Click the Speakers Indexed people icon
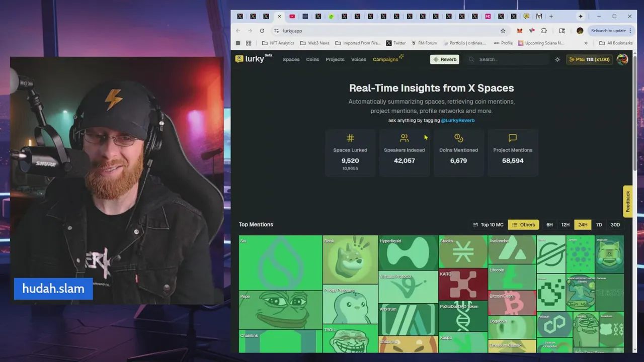The image size is (644, 362). click(404, 138)
